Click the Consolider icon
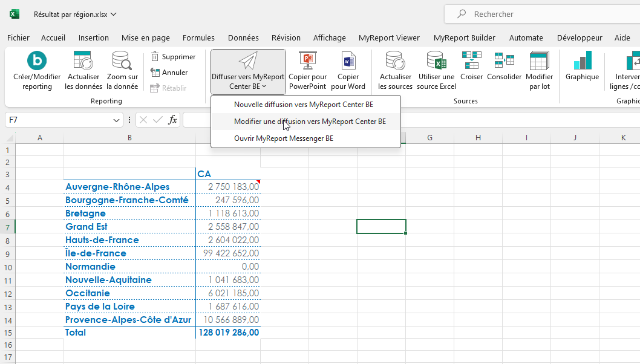The image size is (640, 364). [504, 60]
